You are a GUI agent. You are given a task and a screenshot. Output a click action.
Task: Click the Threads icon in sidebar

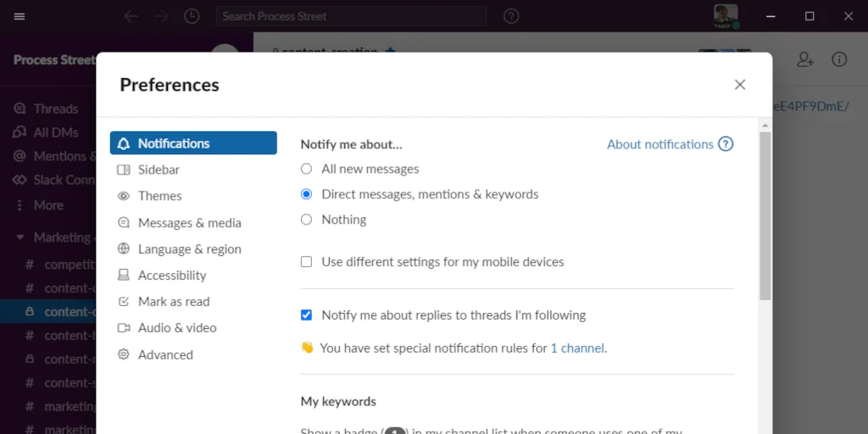tap(19, 108)
